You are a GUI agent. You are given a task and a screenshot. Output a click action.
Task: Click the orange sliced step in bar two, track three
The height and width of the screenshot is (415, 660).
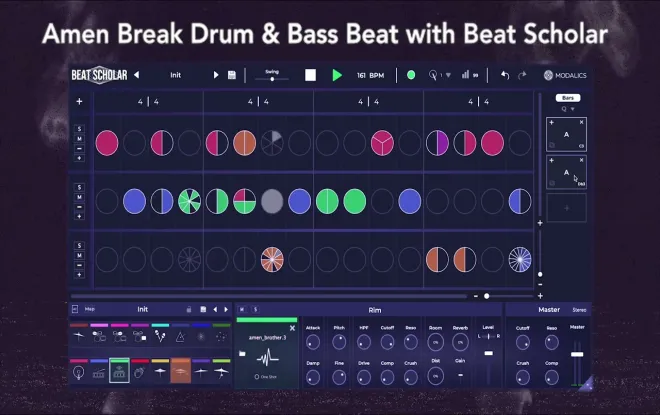[272, 259]
